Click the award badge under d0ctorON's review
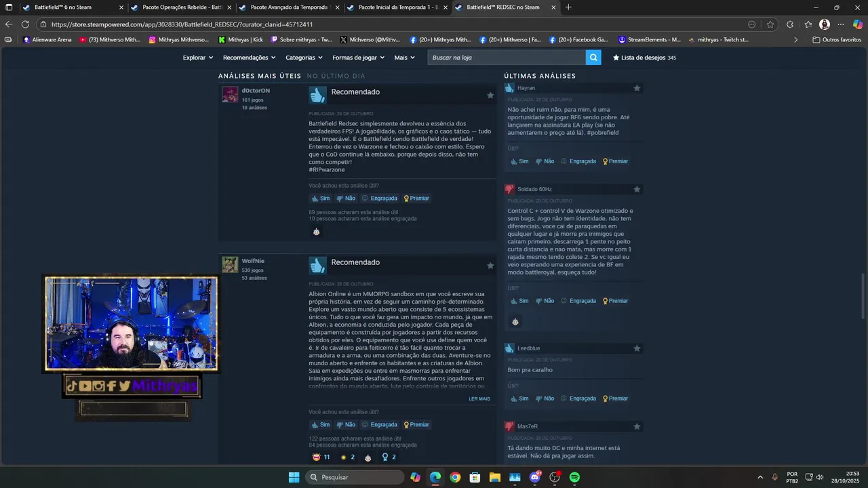This screenshot has width=868, height=488. tap(316, 232)
